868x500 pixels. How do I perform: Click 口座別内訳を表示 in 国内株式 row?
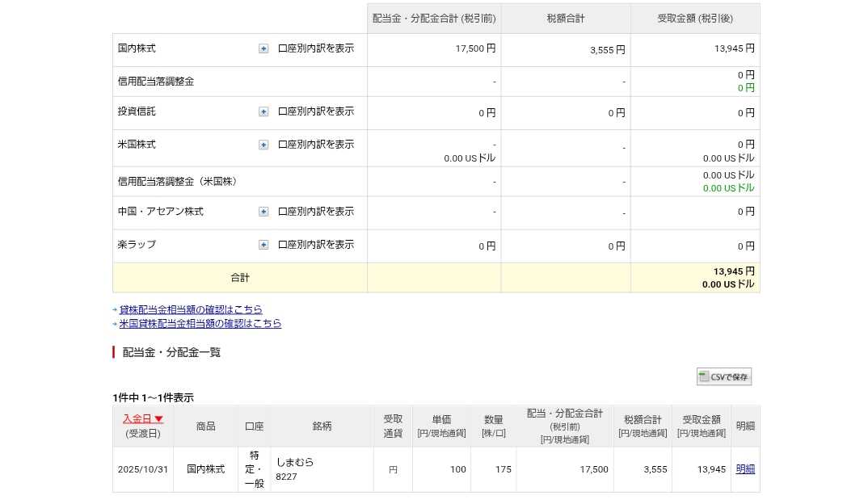click(315, 48)
